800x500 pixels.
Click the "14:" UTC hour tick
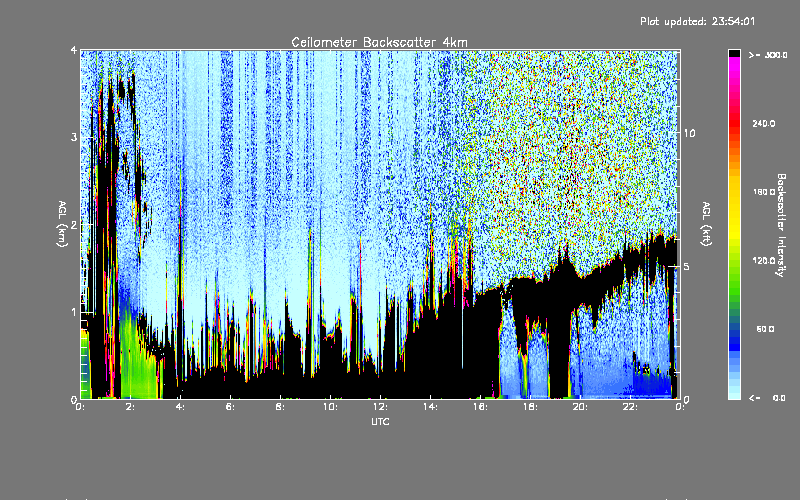click(x=430, y=407)
